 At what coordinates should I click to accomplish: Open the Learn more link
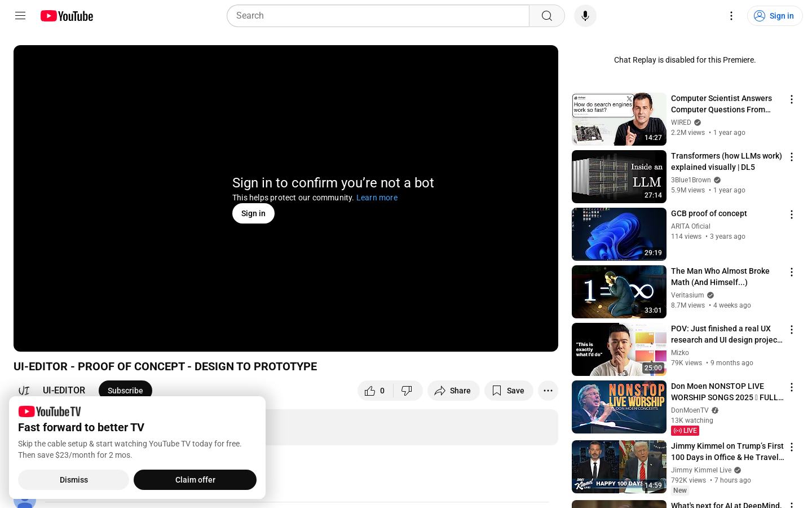(x=377, y=198)
